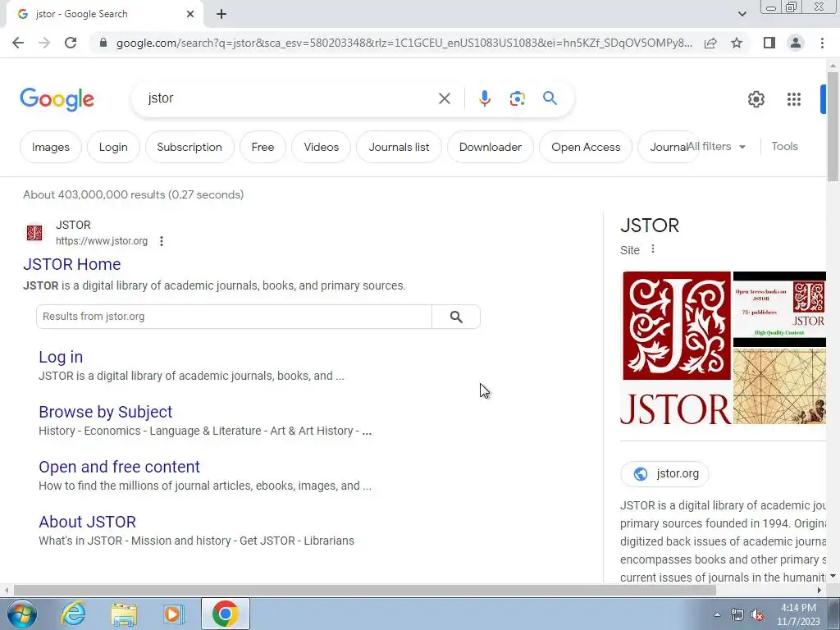This screenshot has height=630, width=840.
Task: Click the JSTOR favicon in first result
Action: pyautogui.click(x=34, y=233)
